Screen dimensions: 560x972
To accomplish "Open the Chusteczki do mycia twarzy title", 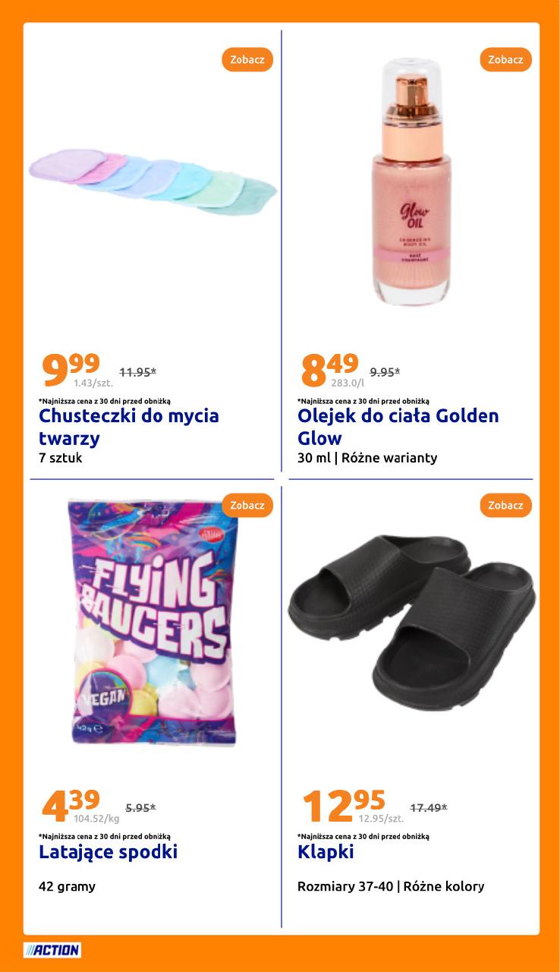I will point(128,427).
